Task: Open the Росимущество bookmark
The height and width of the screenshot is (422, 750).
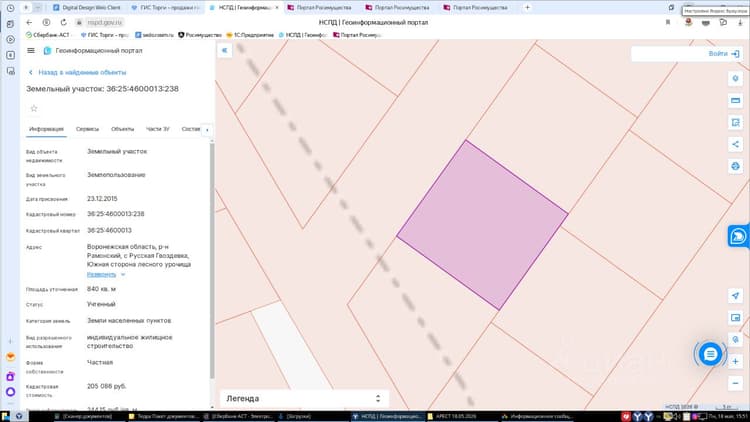Action: [200, 35]
